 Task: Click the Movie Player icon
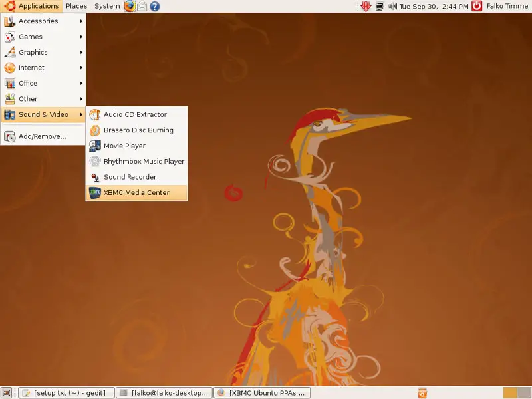95,146
